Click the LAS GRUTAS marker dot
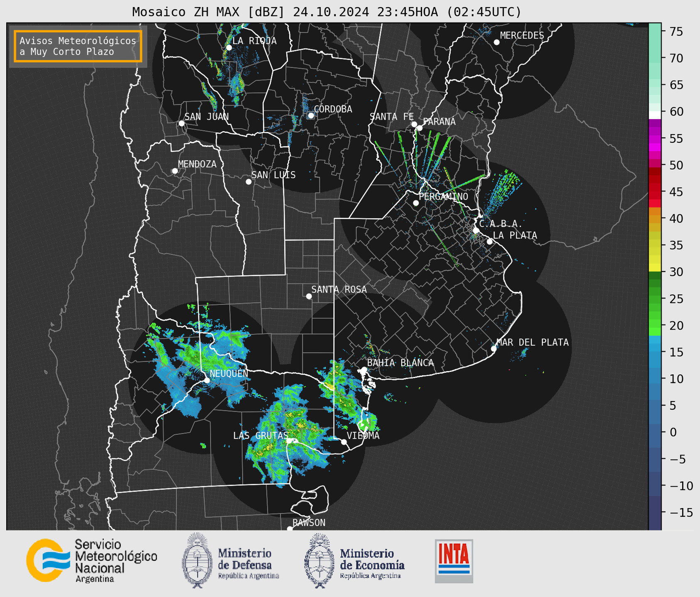This screenshot has width=700, height=597. click(289, 441)
